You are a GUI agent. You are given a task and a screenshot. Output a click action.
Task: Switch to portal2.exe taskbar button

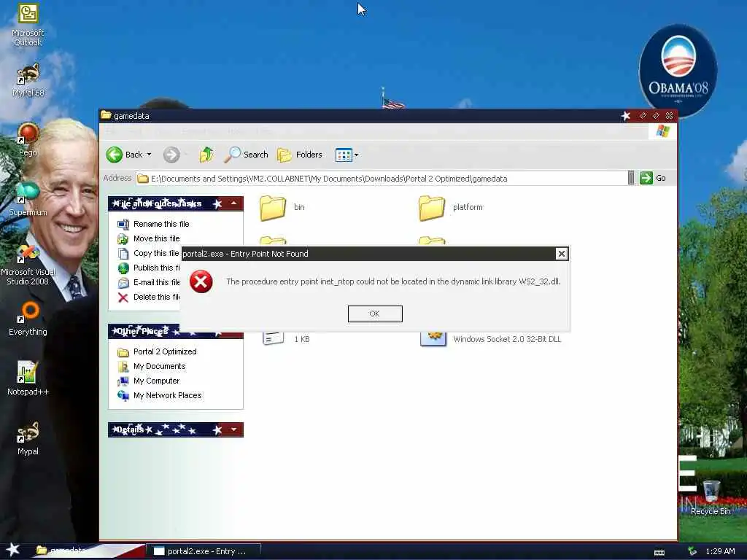(204, 551)
